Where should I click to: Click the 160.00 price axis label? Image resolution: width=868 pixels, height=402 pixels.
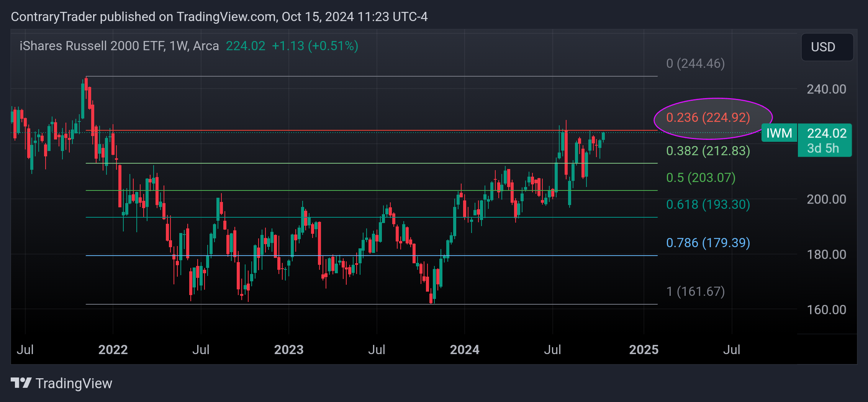[x=826, y=310]
